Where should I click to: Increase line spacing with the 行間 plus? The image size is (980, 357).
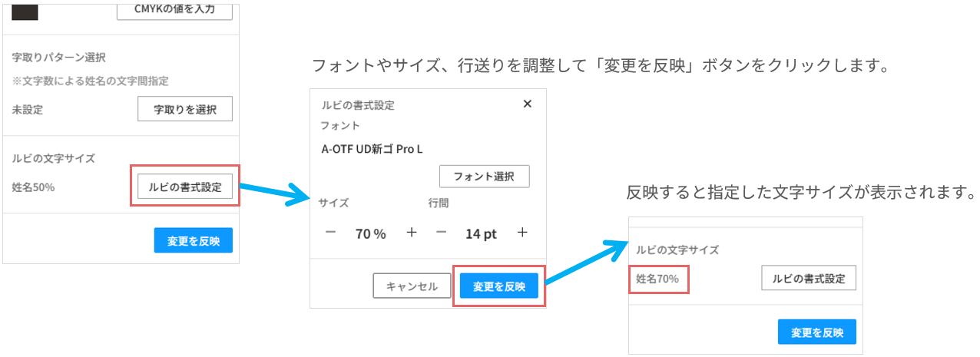(522, 233)
